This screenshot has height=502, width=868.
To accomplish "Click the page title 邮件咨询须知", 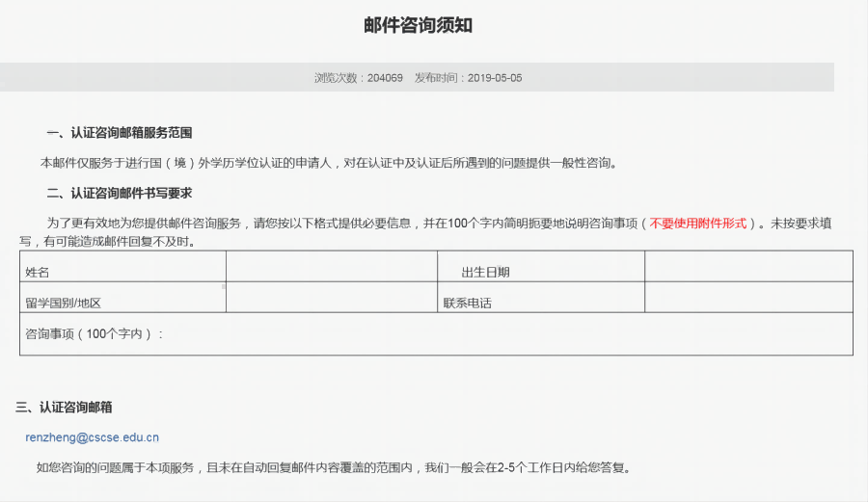I will pyautogui.click(x=418, y=26).
